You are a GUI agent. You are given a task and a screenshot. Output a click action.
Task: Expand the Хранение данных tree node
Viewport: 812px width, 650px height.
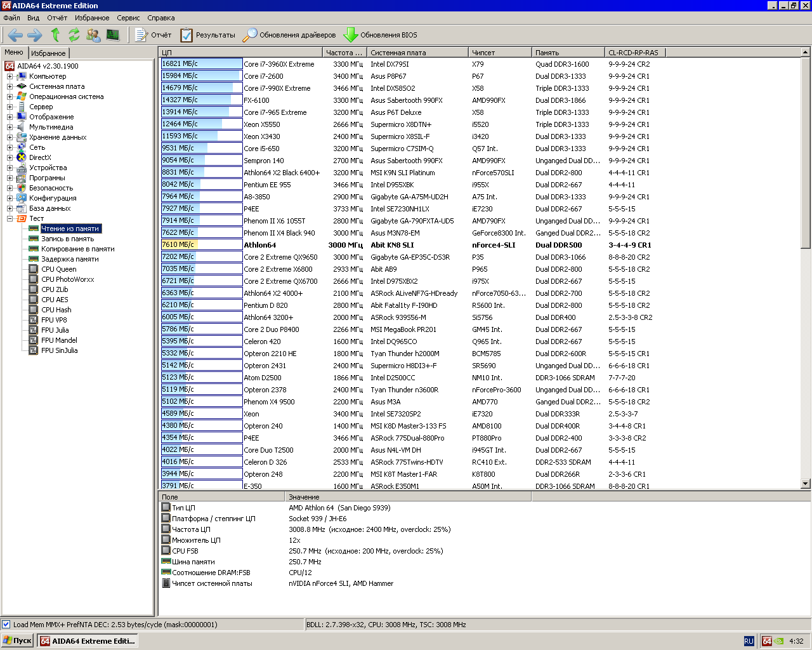[10, 137]
